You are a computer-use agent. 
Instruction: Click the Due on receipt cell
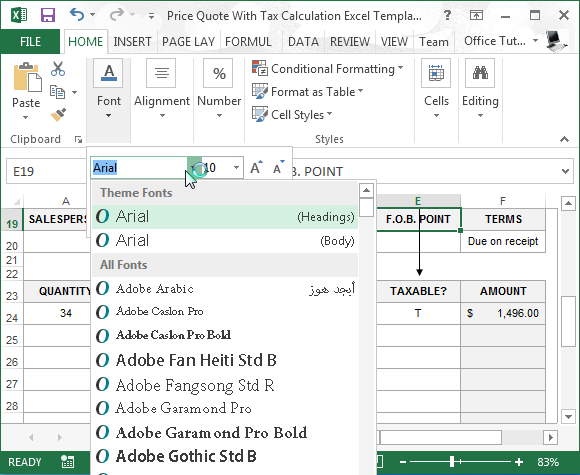503,241
